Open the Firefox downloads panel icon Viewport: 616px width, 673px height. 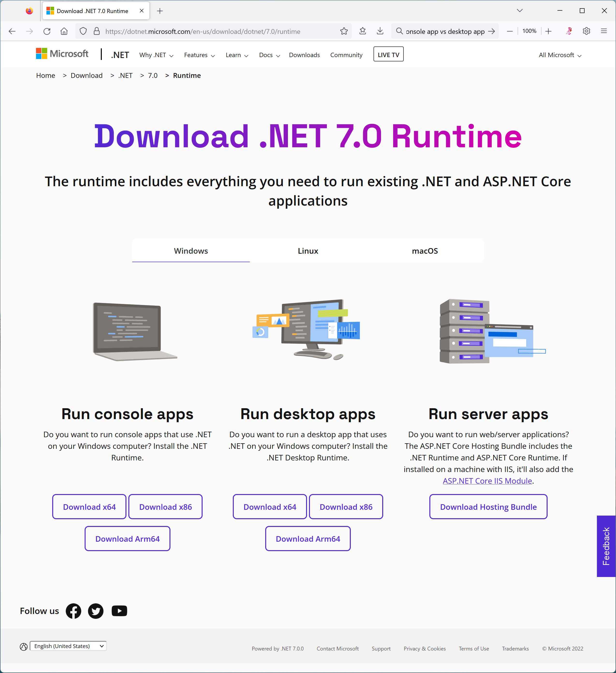[380, 31]
